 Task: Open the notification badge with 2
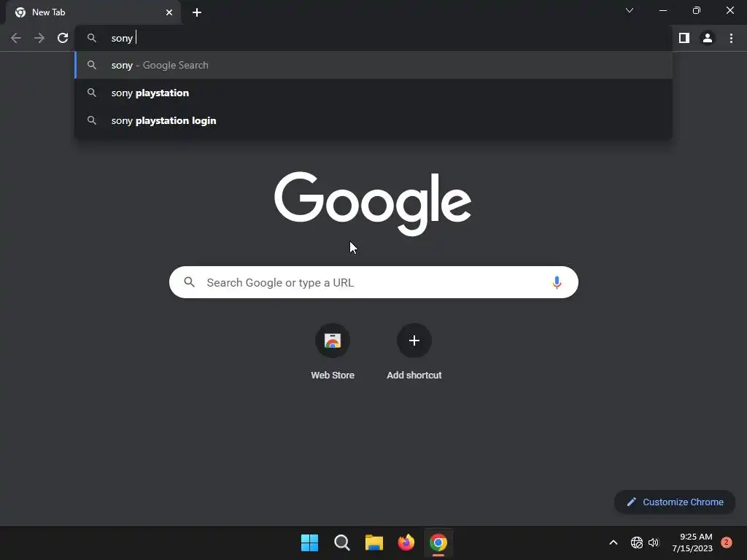pyautogui.click(x=727, y=542)
